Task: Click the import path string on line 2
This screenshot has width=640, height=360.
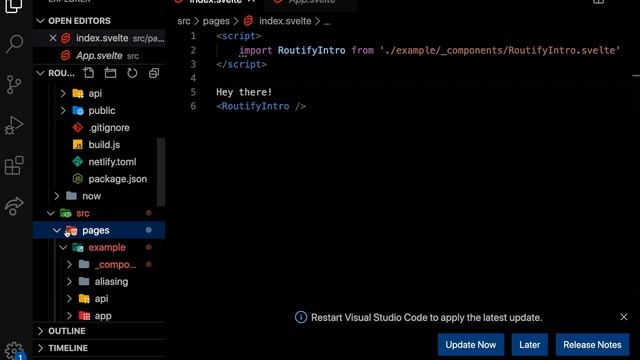Action: click(500, 50)
